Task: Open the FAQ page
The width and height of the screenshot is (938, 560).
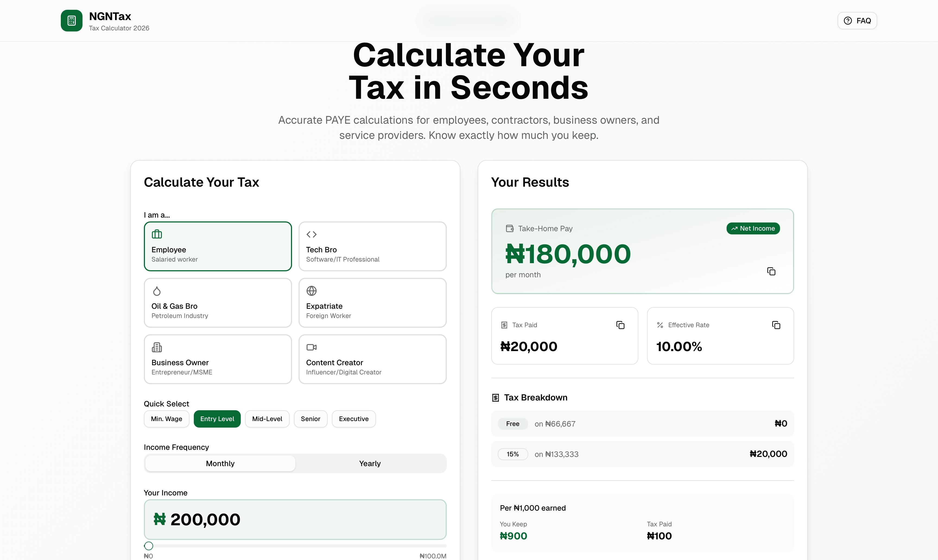Action: click(857, 20)
